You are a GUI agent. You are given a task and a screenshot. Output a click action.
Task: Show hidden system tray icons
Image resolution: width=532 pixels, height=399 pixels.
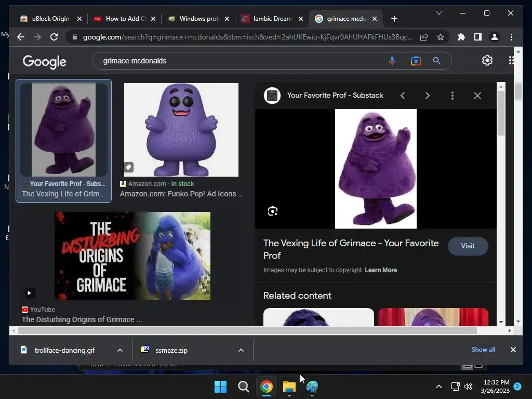click(438, 387)
